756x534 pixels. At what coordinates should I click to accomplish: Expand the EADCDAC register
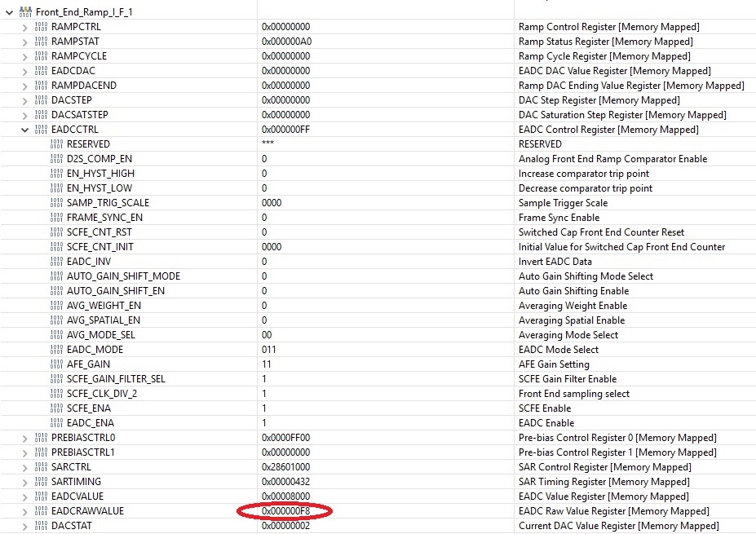pos(24,71)
